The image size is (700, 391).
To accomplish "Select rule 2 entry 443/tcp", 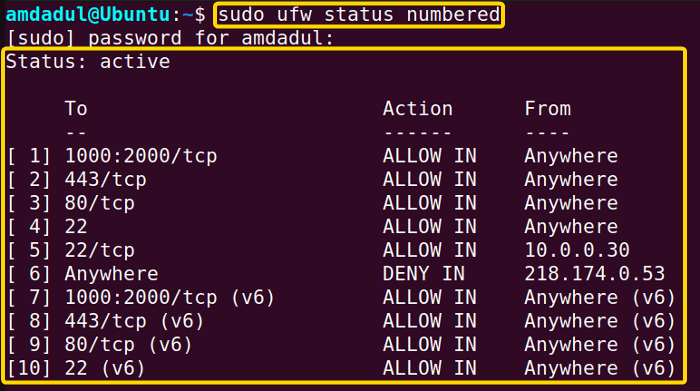I will (x=105, y=179).
